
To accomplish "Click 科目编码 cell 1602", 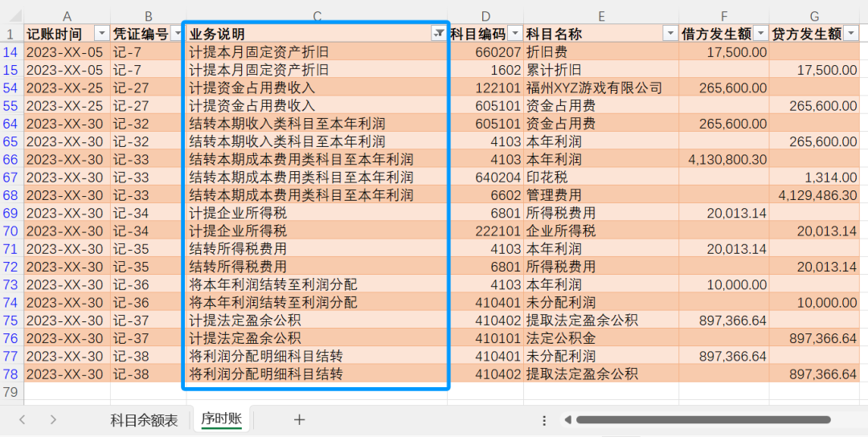I will click(485, 70).
